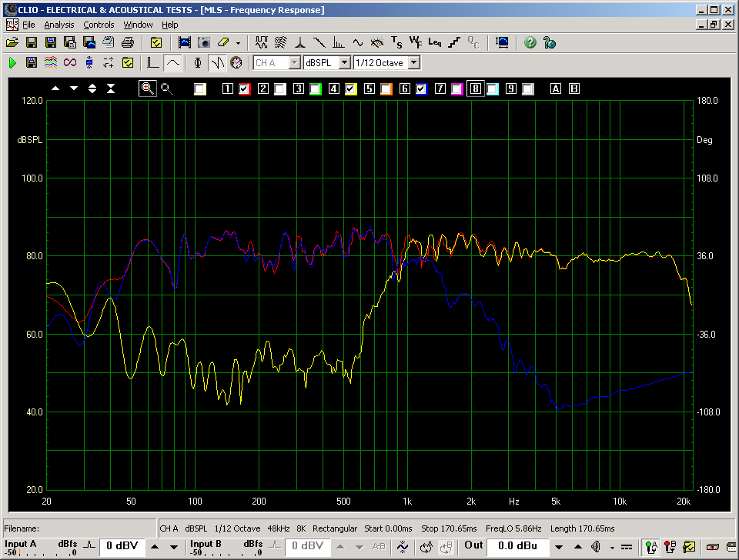Click the Out level 0.0 dBu field
Screen dimensions: 739x560
(x=517, y=546)
